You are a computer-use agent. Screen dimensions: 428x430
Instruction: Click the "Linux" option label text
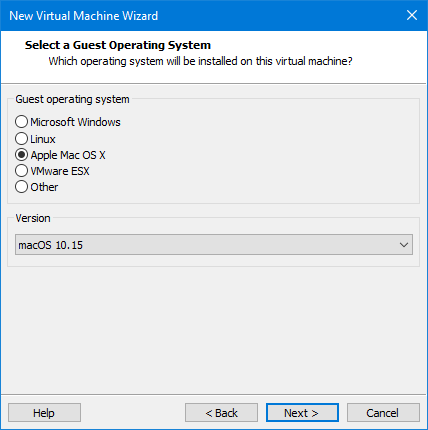pyautogui.click(x=43, y=139)
